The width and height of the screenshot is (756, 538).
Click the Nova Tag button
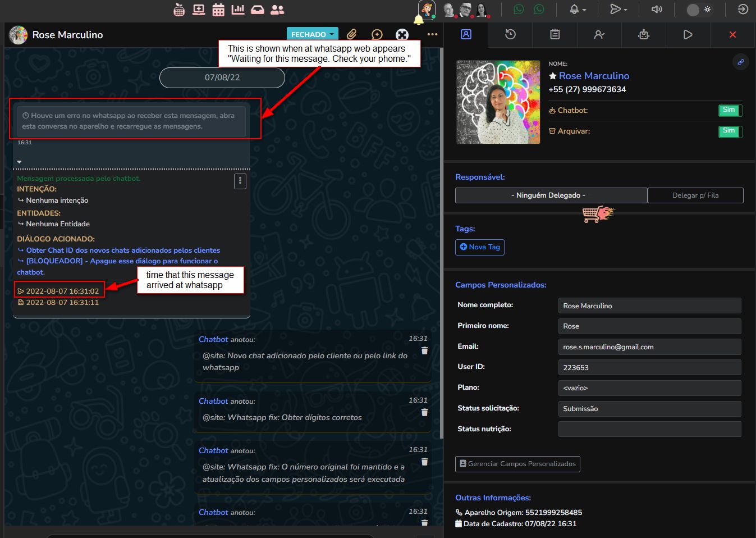point(480,247)
